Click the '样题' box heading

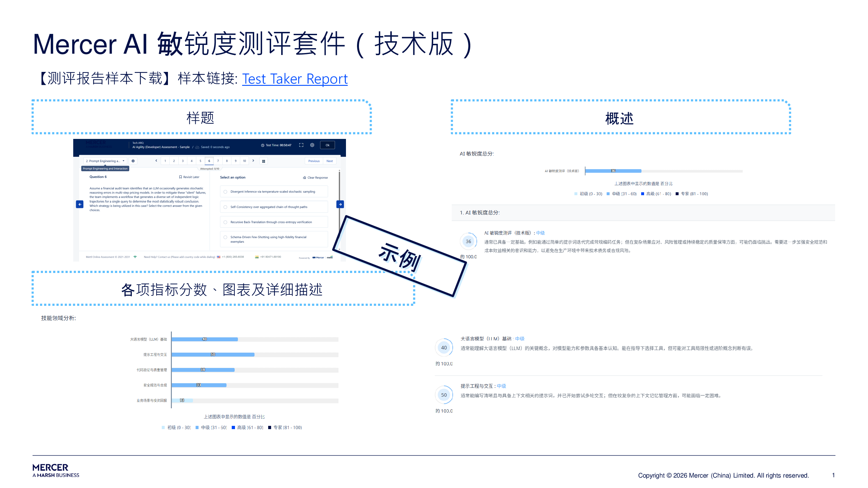pyautogui.click(x=200, y=118)
